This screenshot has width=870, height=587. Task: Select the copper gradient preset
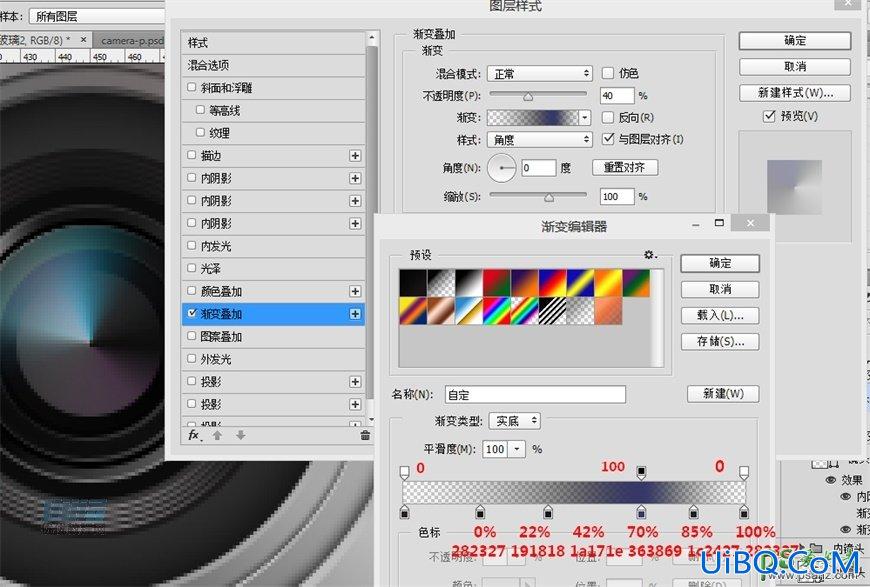(441, 311)
